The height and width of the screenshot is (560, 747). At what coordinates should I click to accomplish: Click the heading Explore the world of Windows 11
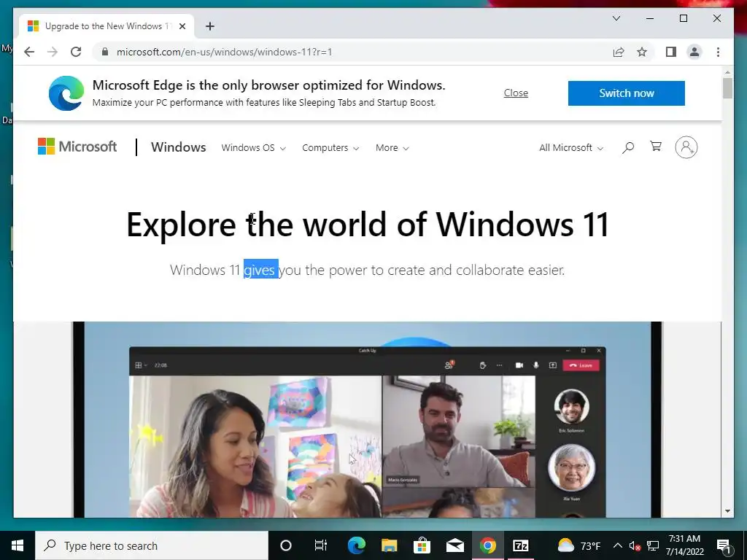coord(368,225)
